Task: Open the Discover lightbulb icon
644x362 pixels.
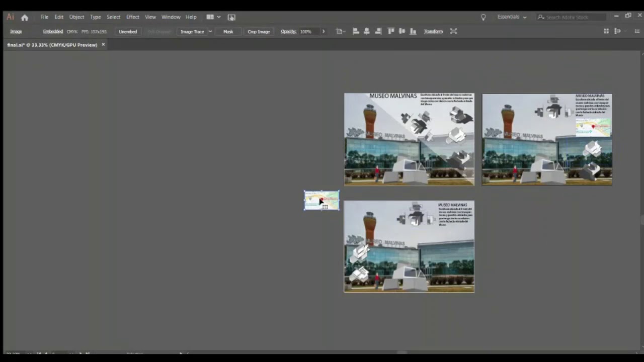Action: [483, 17]
